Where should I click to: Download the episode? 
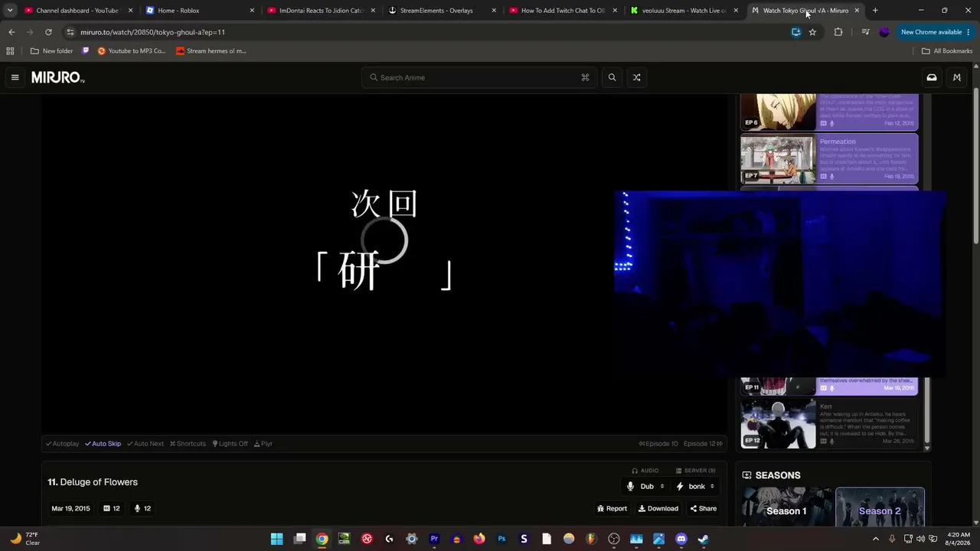[658, 508]
